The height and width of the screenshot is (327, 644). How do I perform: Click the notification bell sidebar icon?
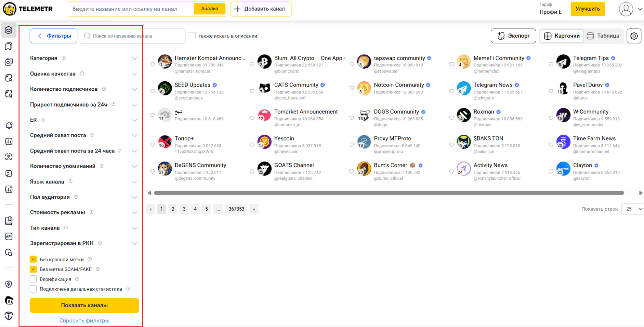[9, 125]
